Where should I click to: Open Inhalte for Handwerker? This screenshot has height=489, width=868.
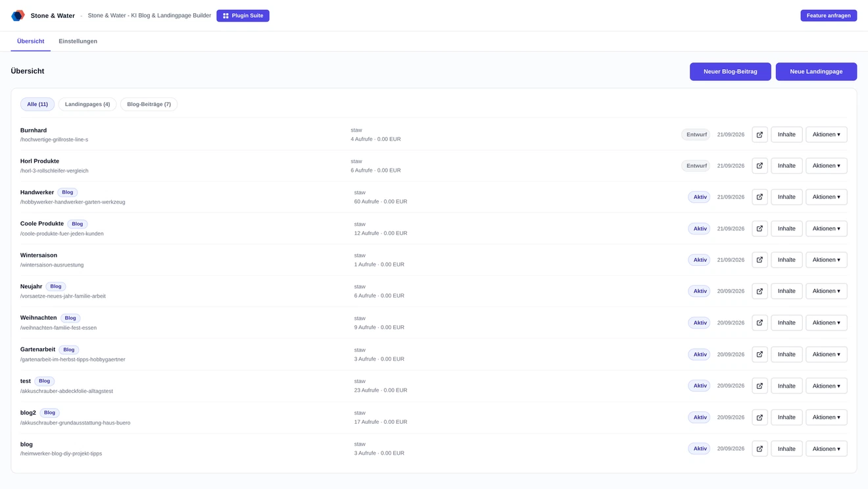(786, 197)
